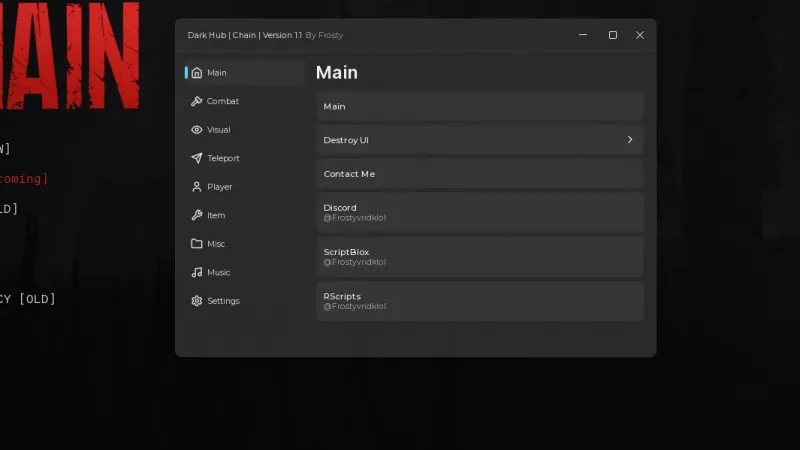Click the wrench icon beside Item
This screenshot has height=450, width=800.
[196, 215]
